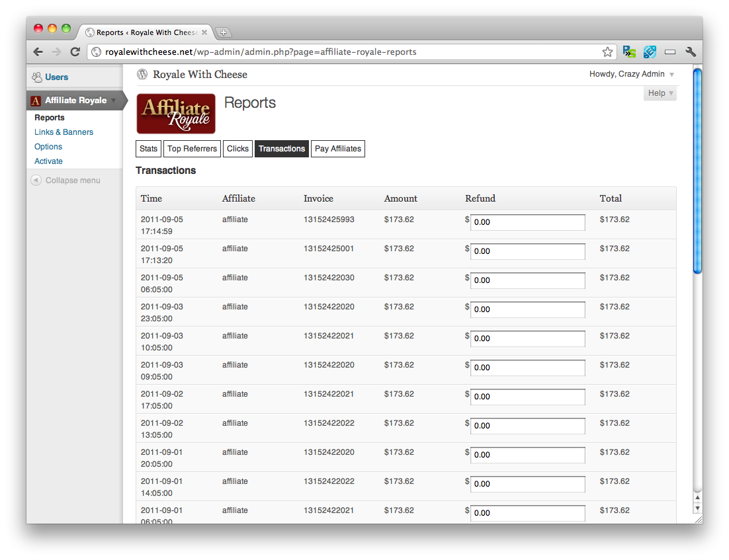The height and width of the screenshot is (560, 729).
Task: Open the Howdy, Crazy Admin dropdown
Action: (630, 74)
